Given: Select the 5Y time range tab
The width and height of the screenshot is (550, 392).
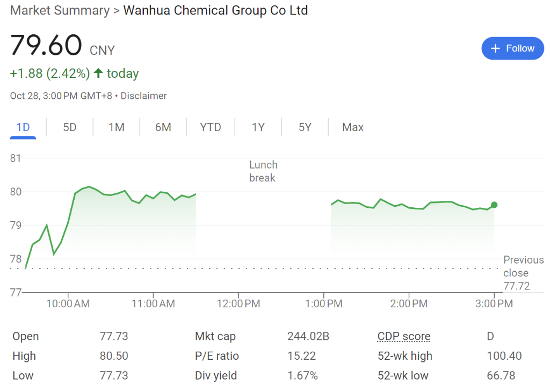Looking at the screenshot, I should [305, 127].
